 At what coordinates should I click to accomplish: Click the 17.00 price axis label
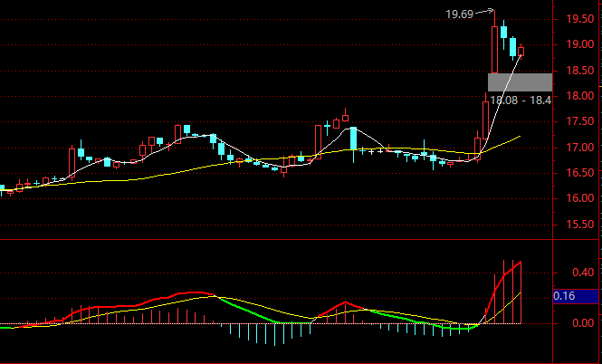pyautogui.click(x=579, y=148)
